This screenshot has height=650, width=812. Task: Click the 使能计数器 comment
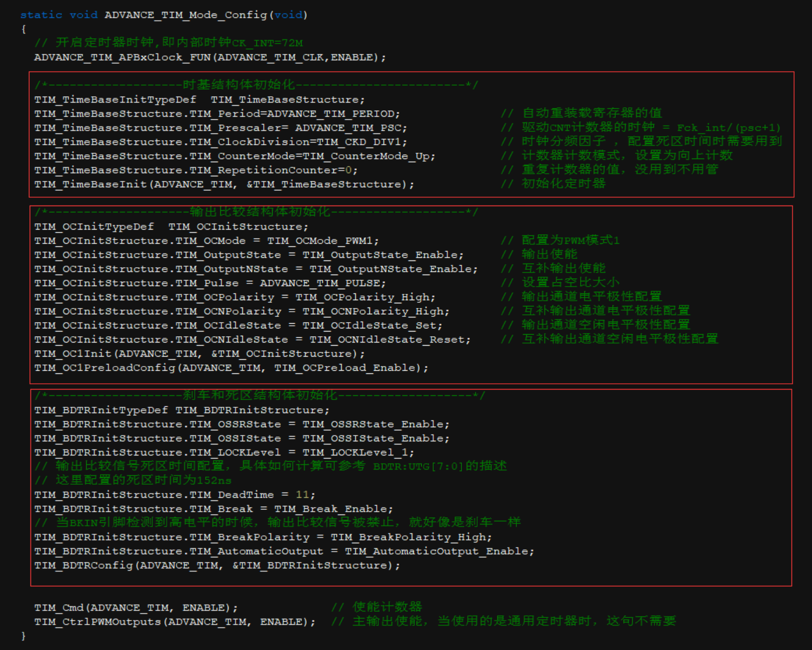pyautogui.click(x=377, y=607)
